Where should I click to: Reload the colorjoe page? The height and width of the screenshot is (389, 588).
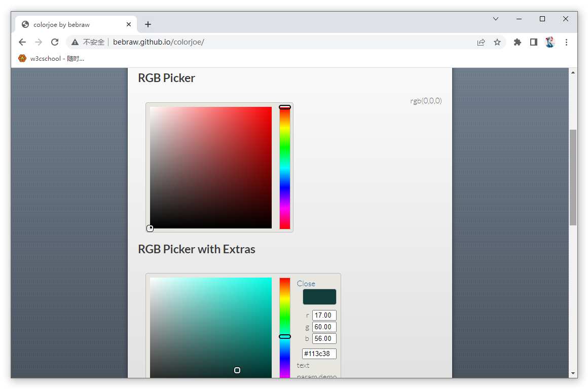pos(55,42)
